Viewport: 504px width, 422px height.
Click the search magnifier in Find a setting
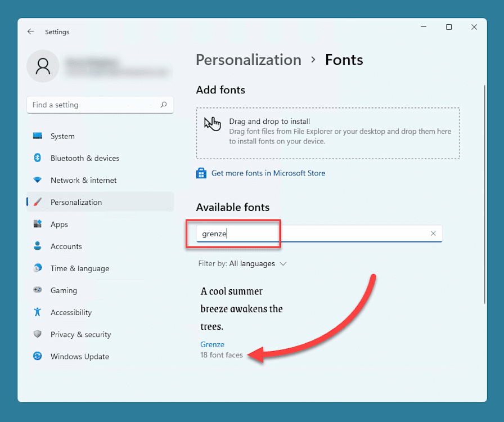tap(164, 105)
